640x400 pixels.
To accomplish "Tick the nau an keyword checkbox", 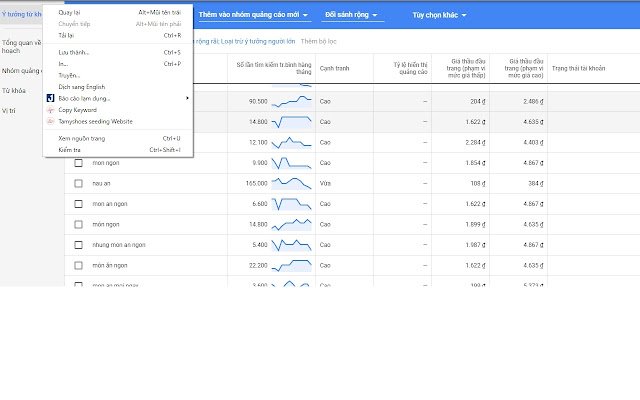I will coord(78,183).
